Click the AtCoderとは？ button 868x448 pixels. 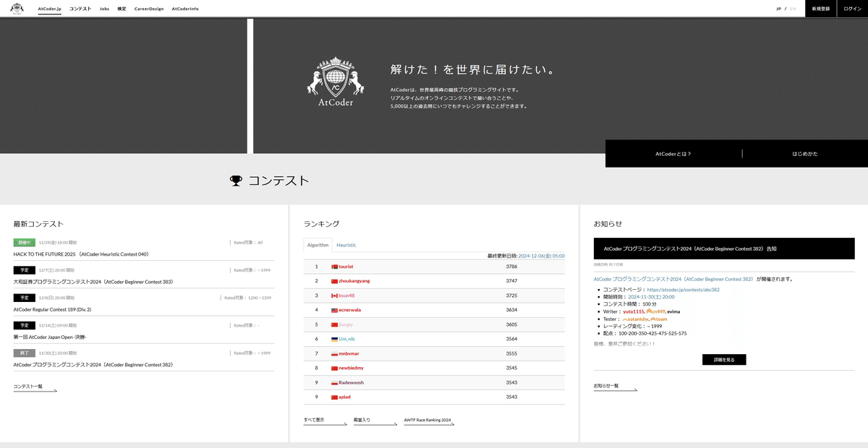click(x=673, y=154)
